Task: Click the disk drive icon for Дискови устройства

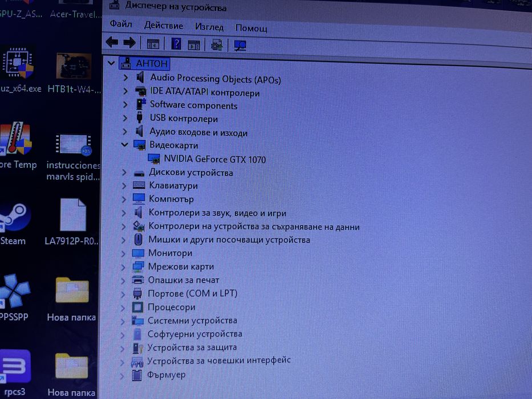Action: tap(139, 173)
